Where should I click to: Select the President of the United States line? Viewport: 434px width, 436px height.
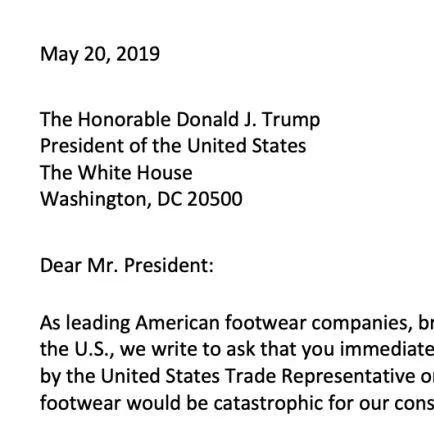coord(173,146)
